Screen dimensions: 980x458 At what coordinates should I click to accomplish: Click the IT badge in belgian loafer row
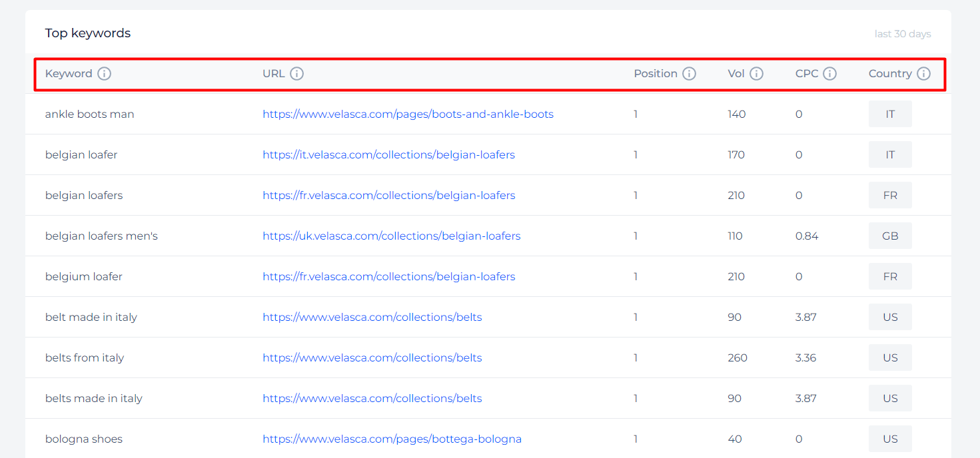[890, 154]
